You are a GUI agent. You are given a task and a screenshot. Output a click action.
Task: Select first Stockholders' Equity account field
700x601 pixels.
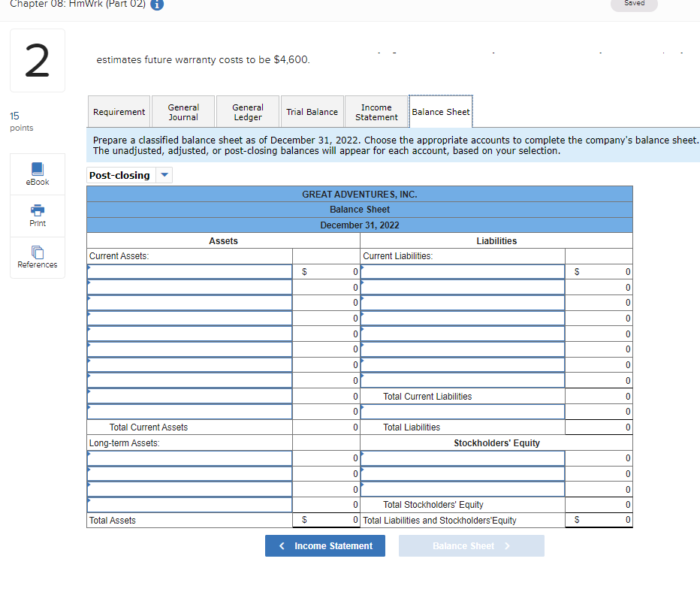tap(463, 458)
